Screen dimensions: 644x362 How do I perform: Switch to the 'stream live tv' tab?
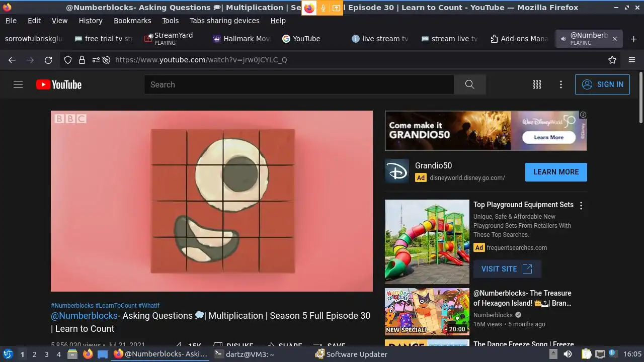pyautogui.click(x=450, y=39)
